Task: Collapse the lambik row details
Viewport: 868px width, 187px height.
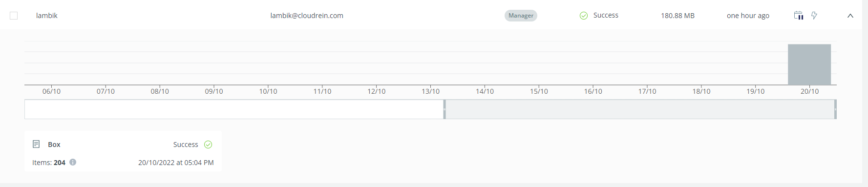Action: (x=850, y=16)
